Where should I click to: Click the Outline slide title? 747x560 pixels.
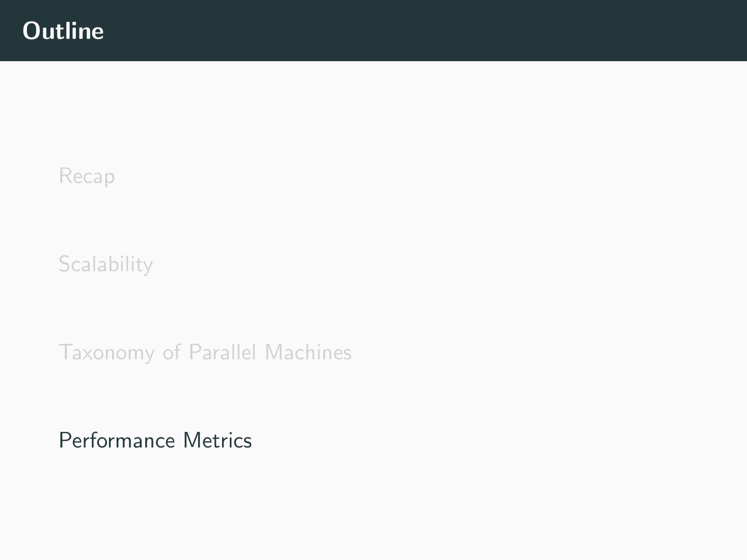63,31
